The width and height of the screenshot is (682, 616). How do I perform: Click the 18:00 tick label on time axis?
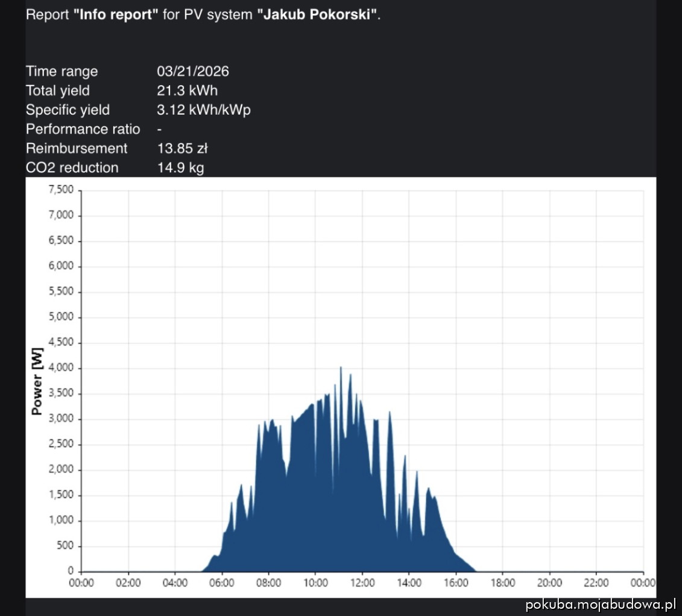[x=502, y=583]
